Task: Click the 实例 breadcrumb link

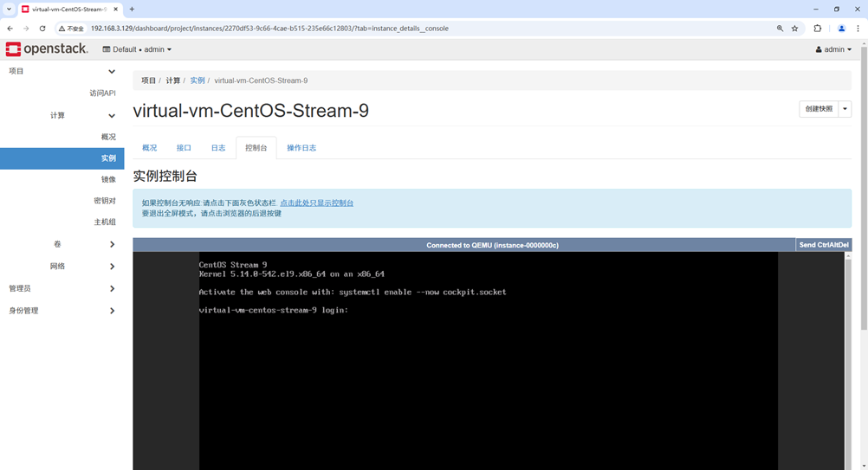Action: [198, 80]
